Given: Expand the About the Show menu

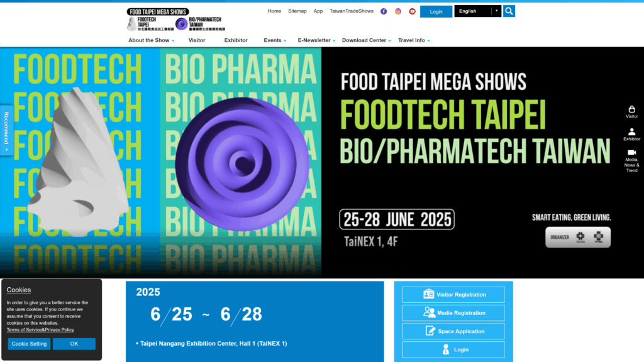Looking at the screenshot, I should pos(151,40).
